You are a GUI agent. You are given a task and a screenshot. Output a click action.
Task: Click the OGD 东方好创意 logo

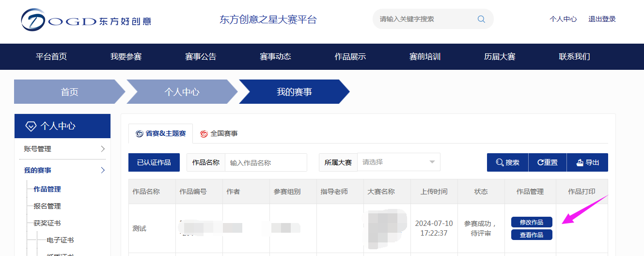point(86,20)
